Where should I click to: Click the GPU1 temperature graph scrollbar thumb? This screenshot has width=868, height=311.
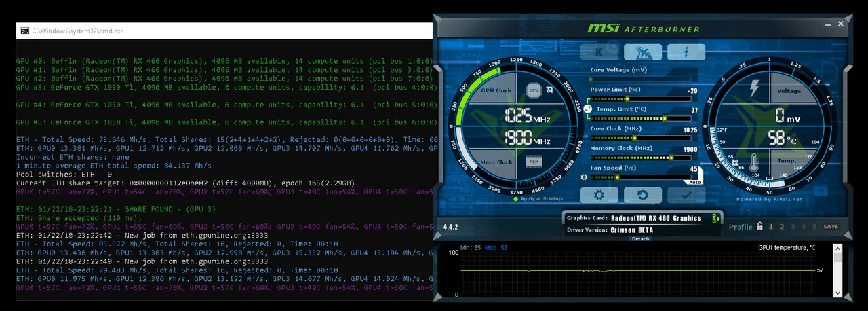(x=837, y=258)
